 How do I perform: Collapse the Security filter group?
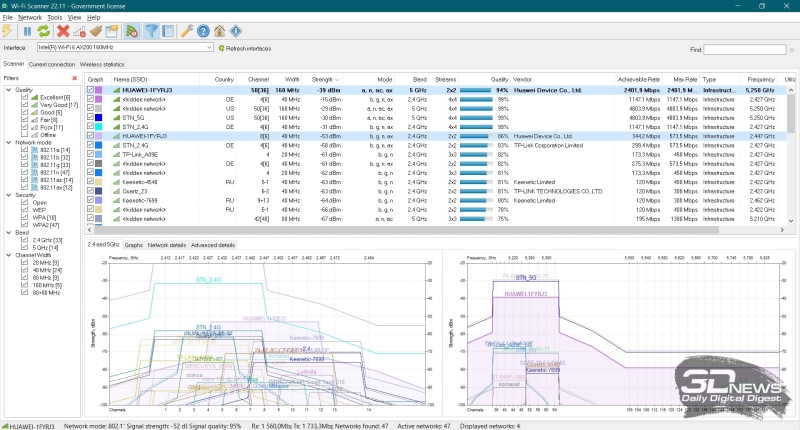tap(6, 195)
